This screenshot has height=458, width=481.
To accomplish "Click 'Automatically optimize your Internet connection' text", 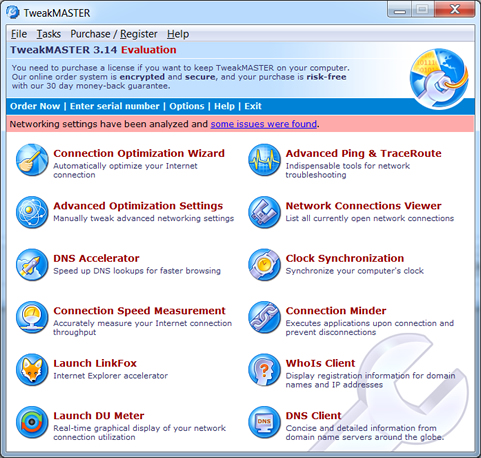I will tap(125, 170).
